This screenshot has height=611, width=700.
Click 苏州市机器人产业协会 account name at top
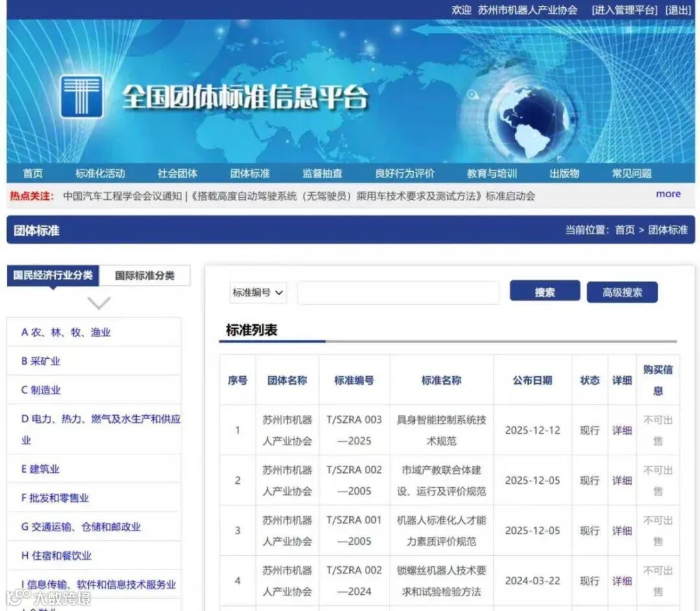[x=527, y=10]
